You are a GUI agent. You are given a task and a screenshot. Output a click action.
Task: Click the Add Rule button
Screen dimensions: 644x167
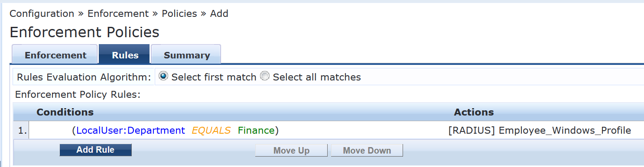(x=95, y=150)
